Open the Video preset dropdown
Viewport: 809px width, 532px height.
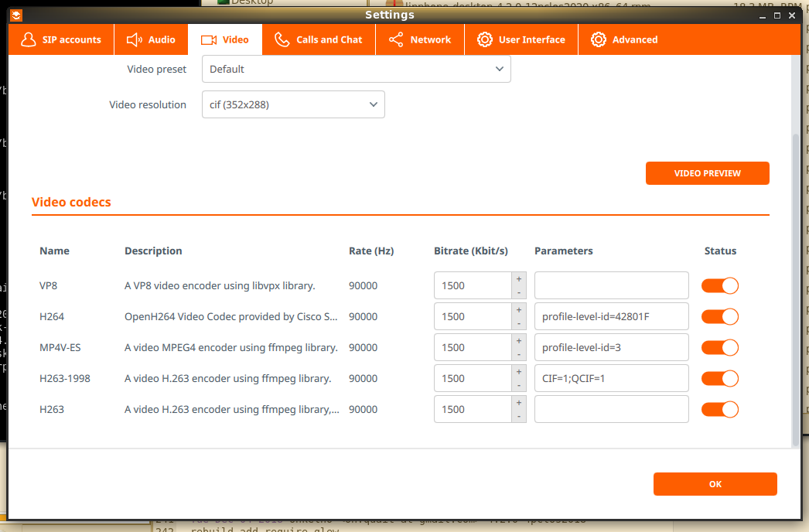(x=356, y=69)
